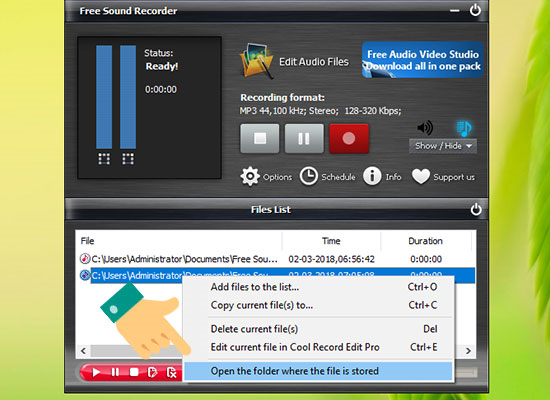Screen dimensions: 550x400
Task: Expand the Show / Hide dropdown
Action: coord(443,146)
